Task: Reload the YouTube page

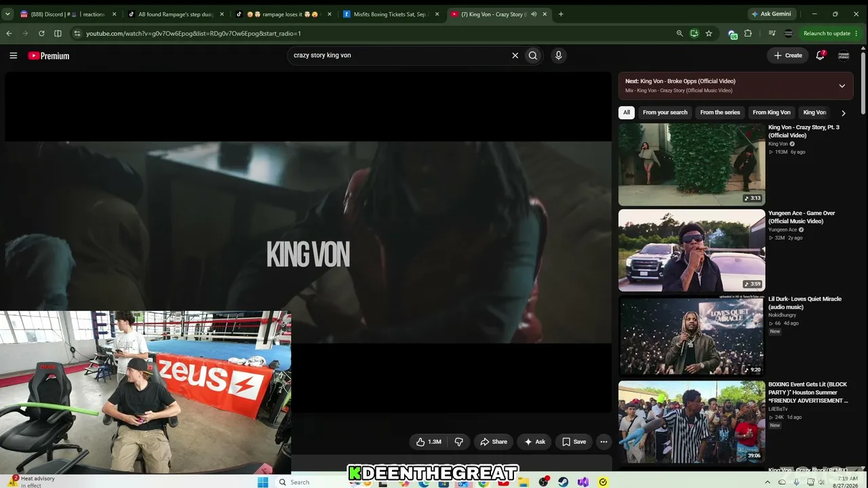Action: tap(41, 33)
